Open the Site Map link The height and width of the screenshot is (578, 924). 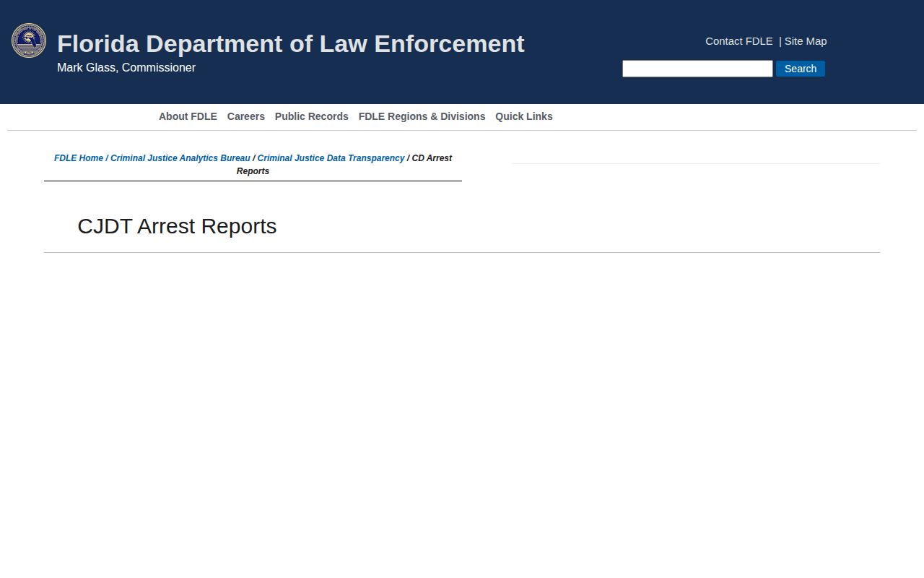point(806,41)
